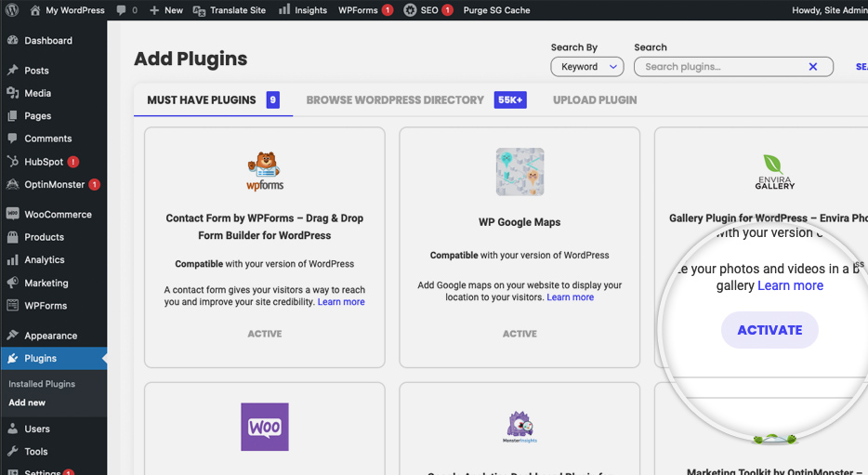Viewport: 868px width, 475px height.
Task: Click the Add Plugins heading
Action: (191, 59)
